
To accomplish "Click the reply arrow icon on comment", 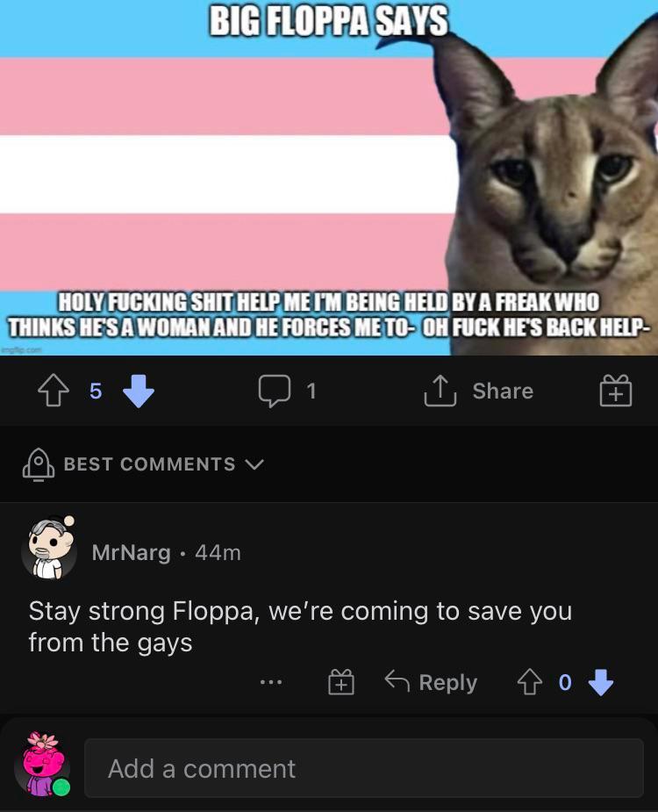I will (397, 681).
